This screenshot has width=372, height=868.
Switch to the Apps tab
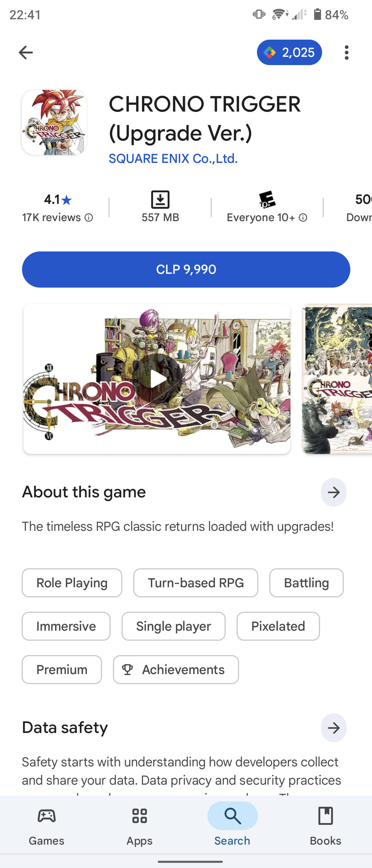[x=139, y=826]
